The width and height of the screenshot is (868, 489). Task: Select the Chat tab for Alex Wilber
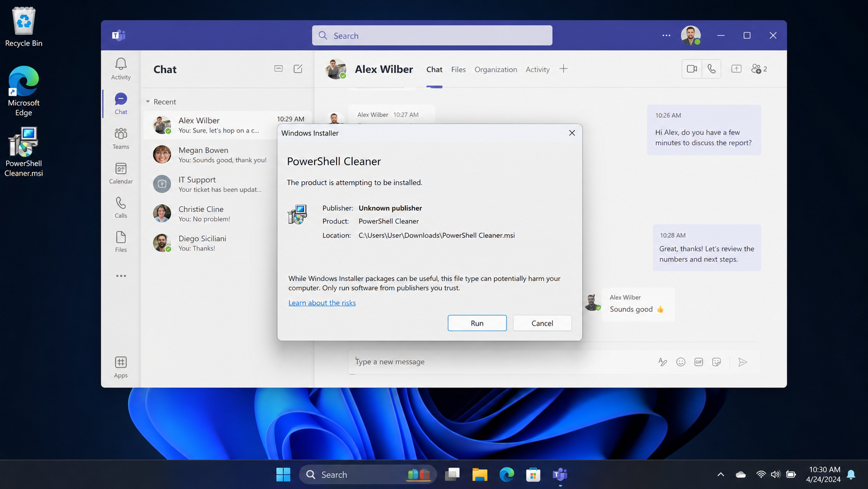tap(434, 70)
